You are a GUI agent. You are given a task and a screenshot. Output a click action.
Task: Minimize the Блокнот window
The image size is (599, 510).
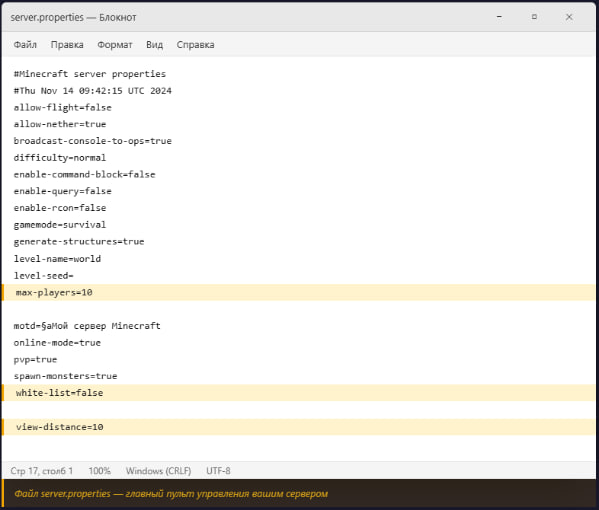coord(499,17)
